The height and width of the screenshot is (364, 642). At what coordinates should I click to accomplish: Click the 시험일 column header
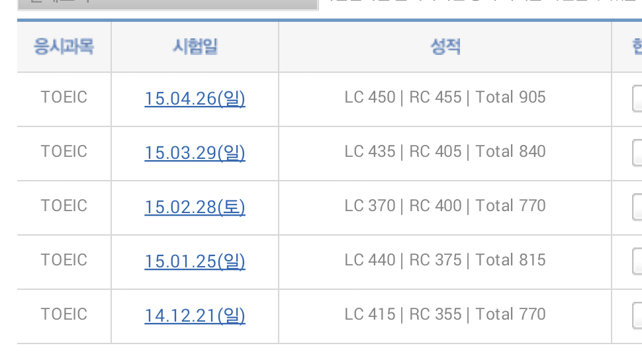[195, 47]
